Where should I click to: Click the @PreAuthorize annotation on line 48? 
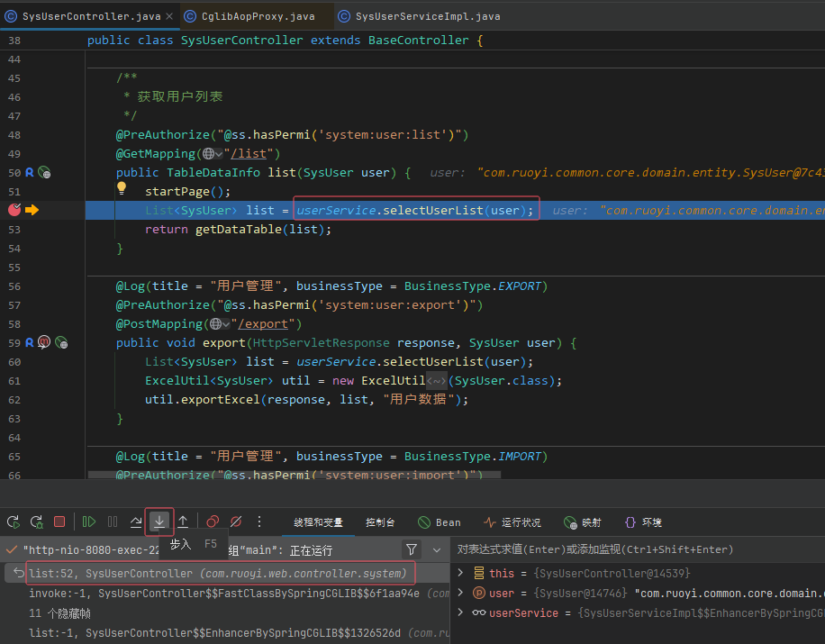tap(163, 135)
